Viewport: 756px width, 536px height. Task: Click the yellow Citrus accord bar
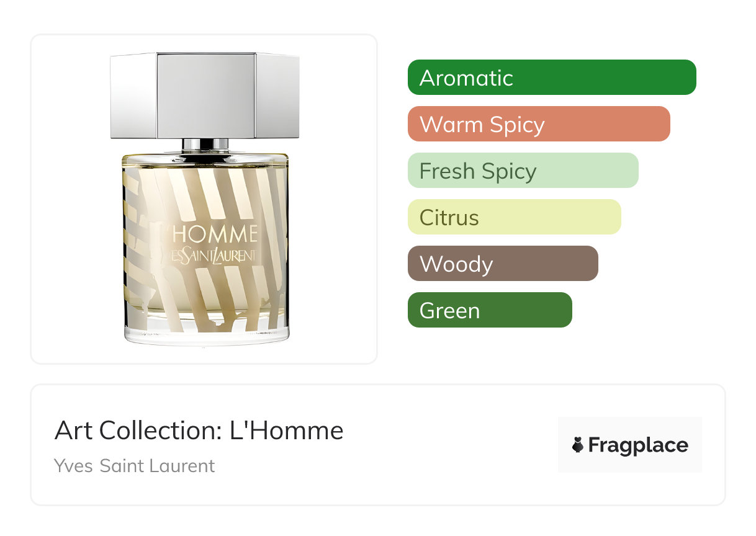515,217
